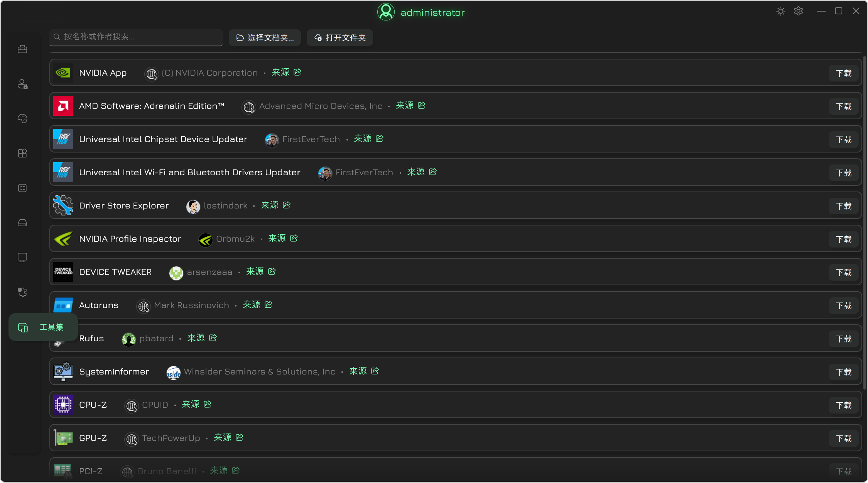
Task: Open the puzzle piece sidebar icon
Action: (x=22, y=292)
